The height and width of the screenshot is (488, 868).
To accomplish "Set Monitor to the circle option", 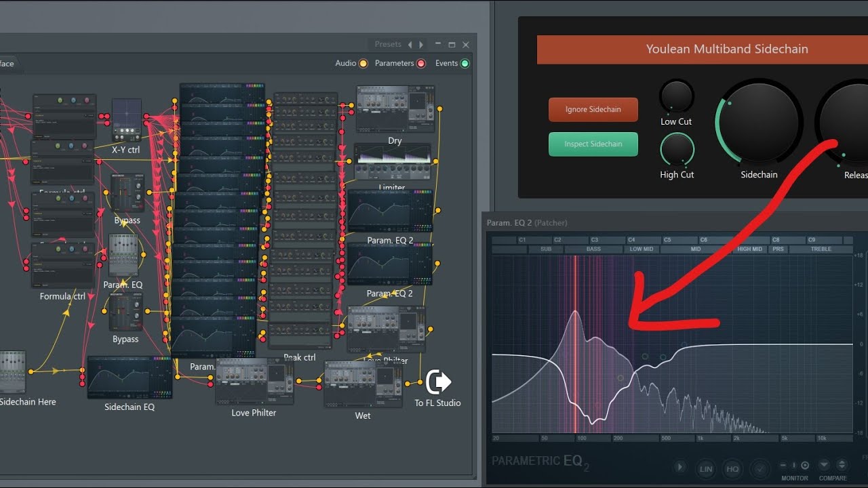I will [805, 466].
